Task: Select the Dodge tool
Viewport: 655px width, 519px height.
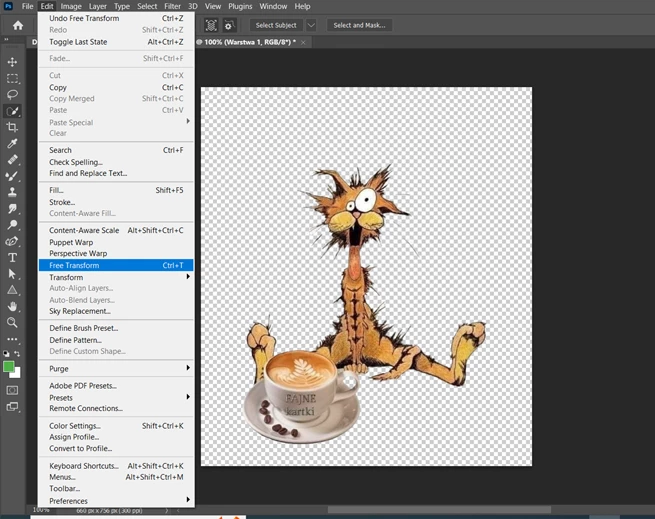Action: tap(12, 225)
